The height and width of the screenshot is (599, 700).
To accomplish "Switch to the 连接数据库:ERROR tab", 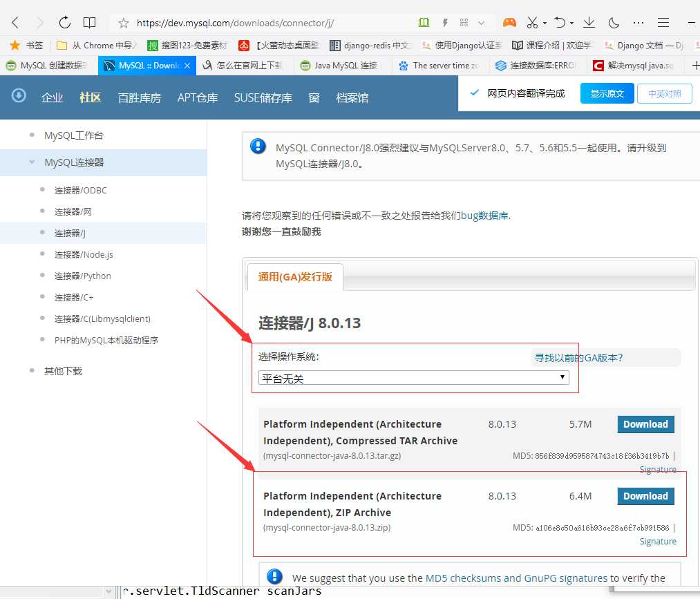I will pyautogui.click(x=538, y=66).
